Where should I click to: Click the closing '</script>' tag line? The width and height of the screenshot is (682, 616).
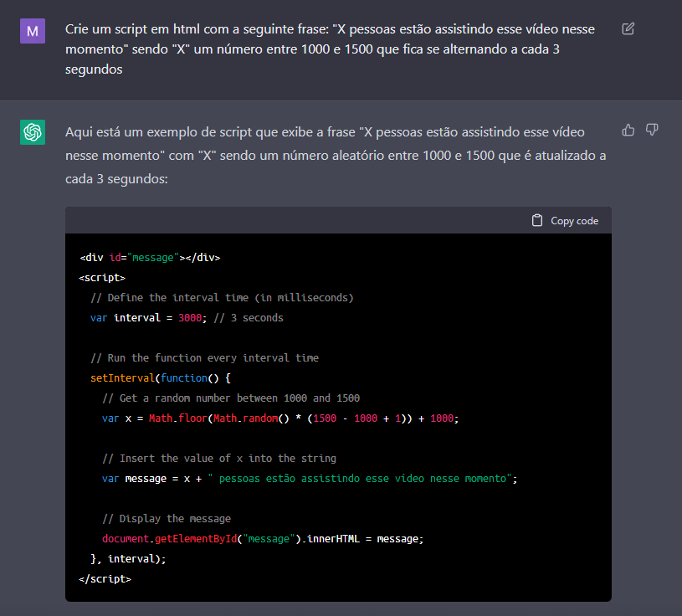tap(105, 579)
